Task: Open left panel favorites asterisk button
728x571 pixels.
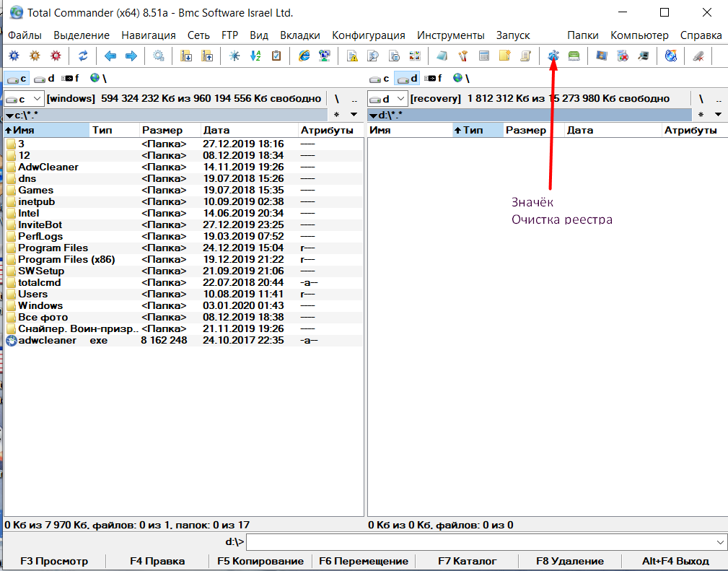Action: point(337,114)
